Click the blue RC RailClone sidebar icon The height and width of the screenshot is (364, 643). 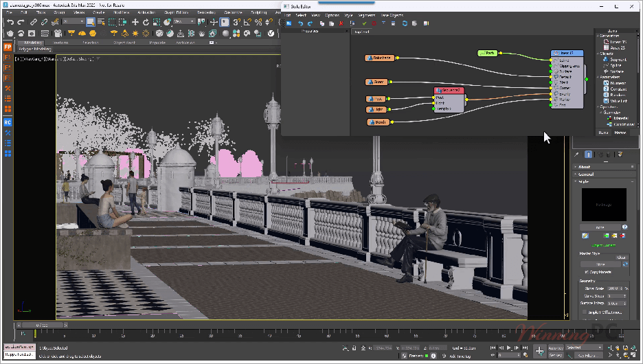pyautogui.click(x=8, y=122)
